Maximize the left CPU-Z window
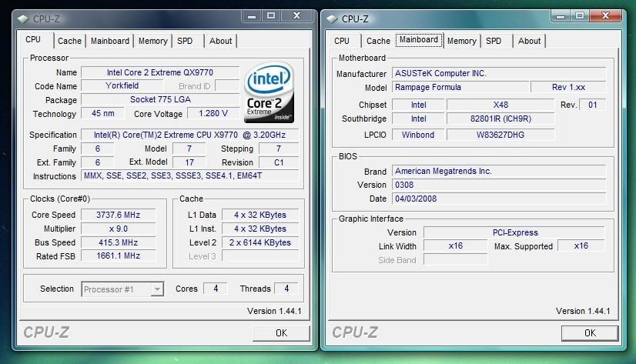The image size is (636, 364). coord(271,16)
